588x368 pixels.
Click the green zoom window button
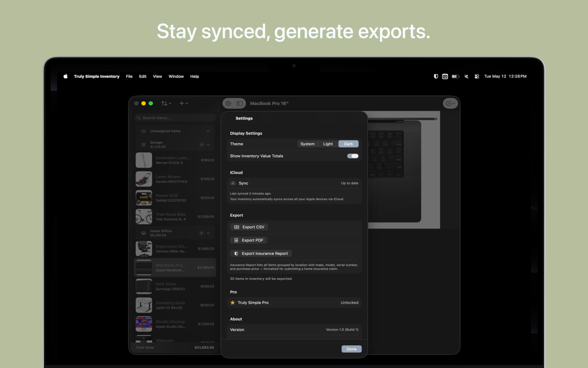(x=151, y=103)
